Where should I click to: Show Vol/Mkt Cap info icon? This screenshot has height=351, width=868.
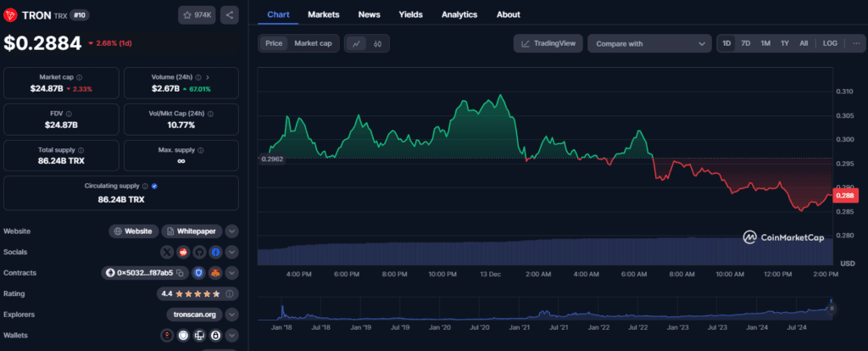pyautogui.click(x=210, y=114)
